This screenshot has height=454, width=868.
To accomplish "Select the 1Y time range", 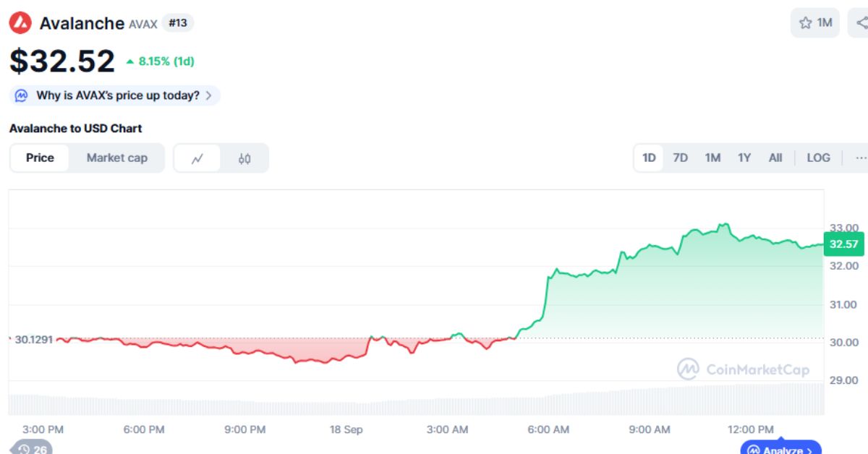I will coord(744,158).
